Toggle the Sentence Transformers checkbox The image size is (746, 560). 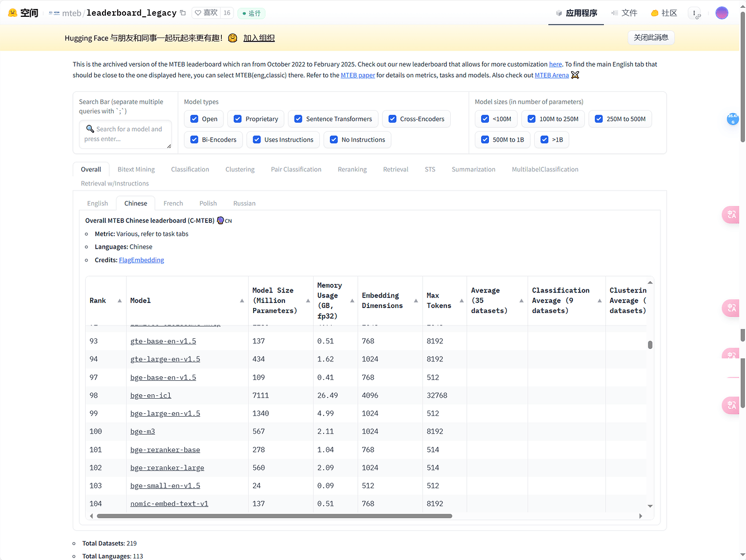(299, 119)
